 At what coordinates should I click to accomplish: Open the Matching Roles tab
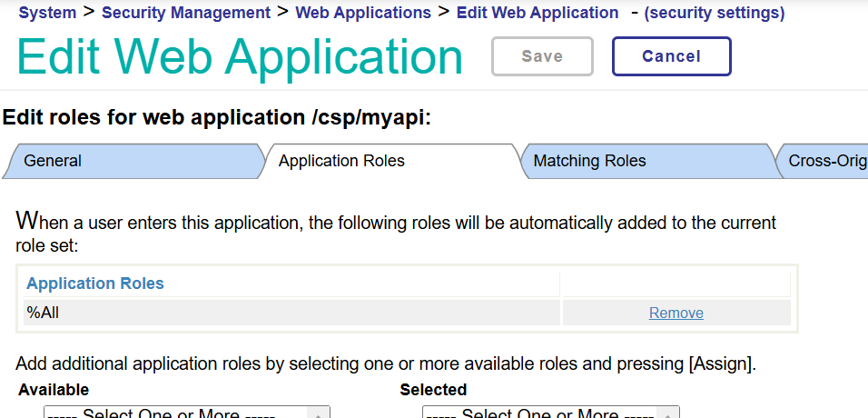pyautogui.click(x=646, y=161)
